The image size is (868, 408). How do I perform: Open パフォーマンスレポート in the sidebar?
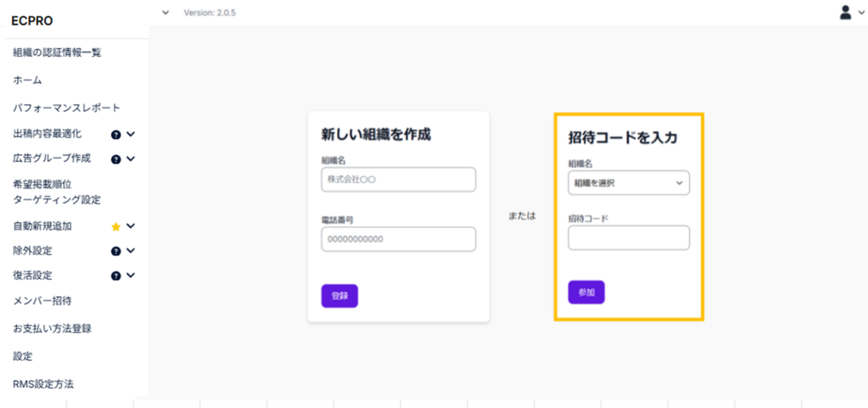(x=67, y=108)
